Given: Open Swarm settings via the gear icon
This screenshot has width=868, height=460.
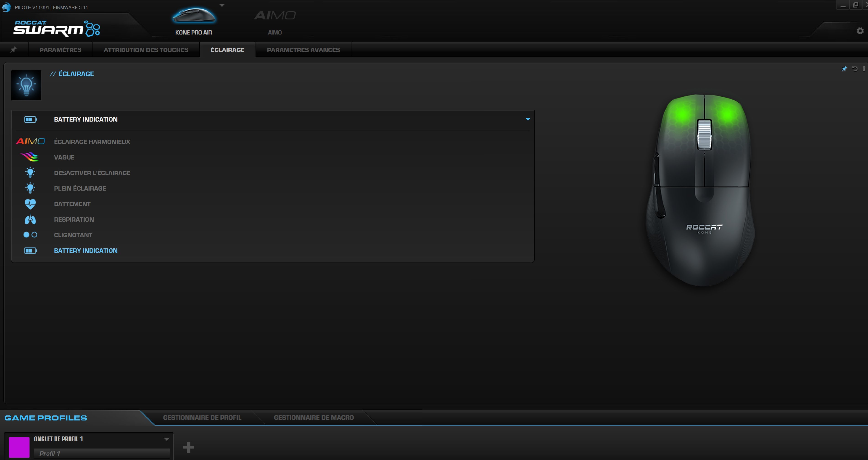Looking at the screenshot, I should coord(861,30).
